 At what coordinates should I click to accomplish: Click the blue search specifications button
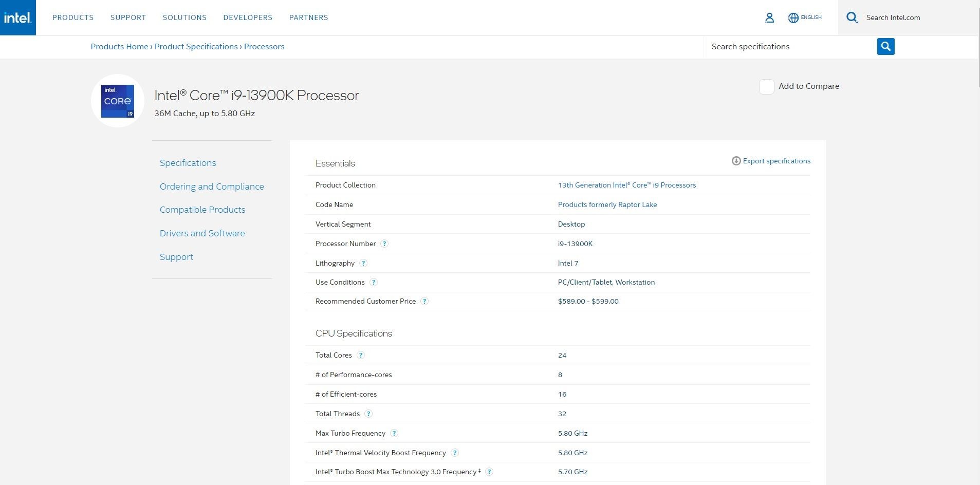coord(885,46)
